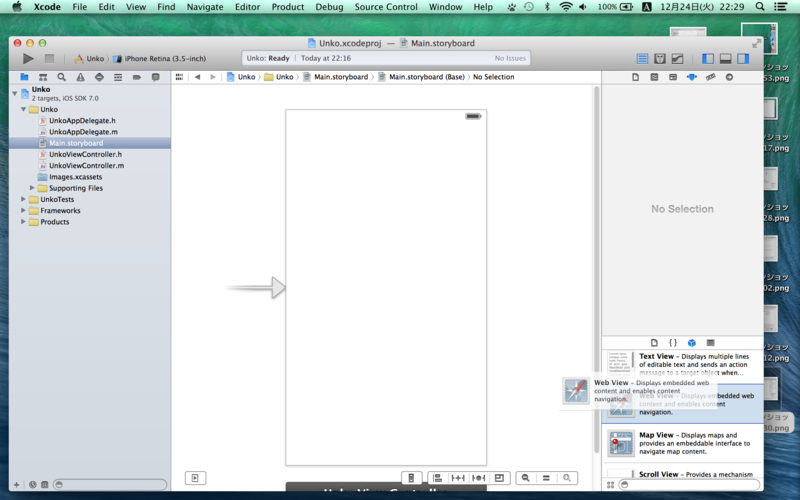Screen dimensions: 800x500
Task: Show the Size inspector ruler icon
Action: [x=710, y=77]
